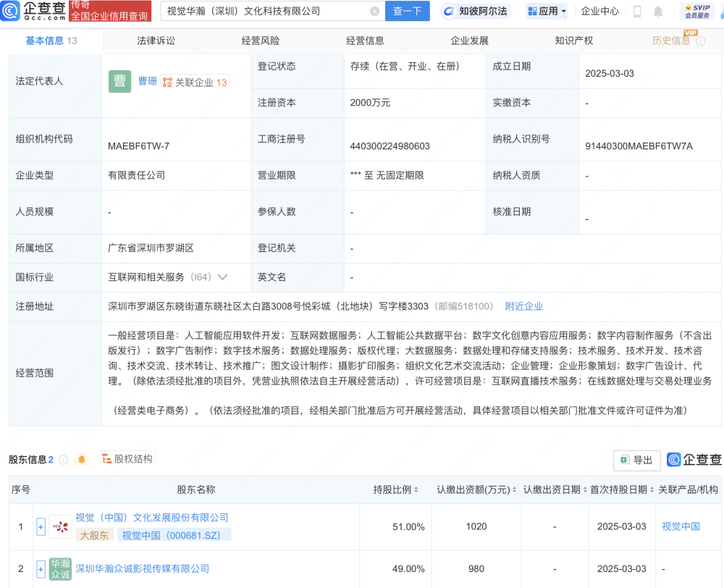
Task: Open 企业中心 link
Action: [x=599, y=11]
